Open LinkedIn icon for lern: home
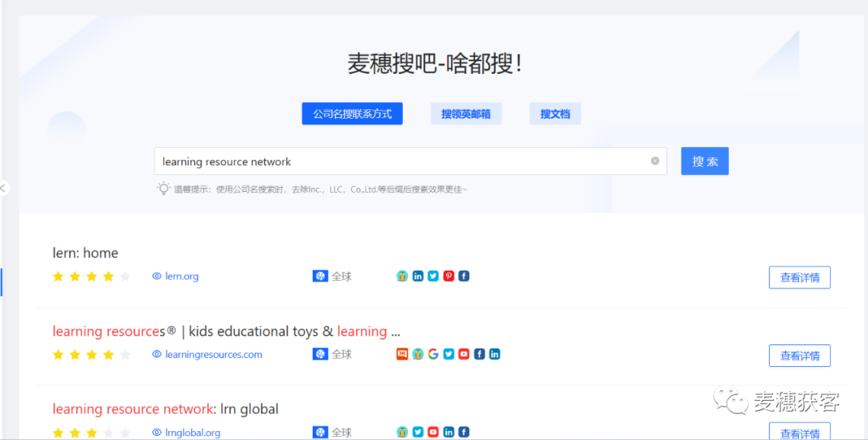This screenshot has height=440, width=868. click(418, 276)
